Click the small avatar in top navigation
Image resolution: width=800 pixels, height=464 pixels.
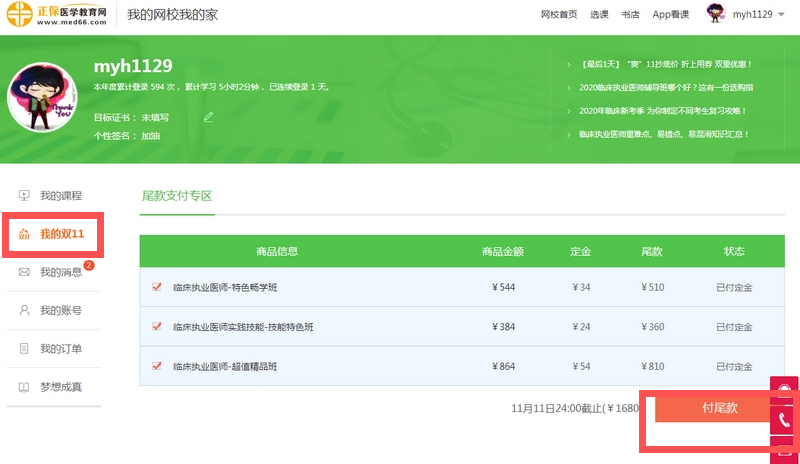tap(716, 14)
